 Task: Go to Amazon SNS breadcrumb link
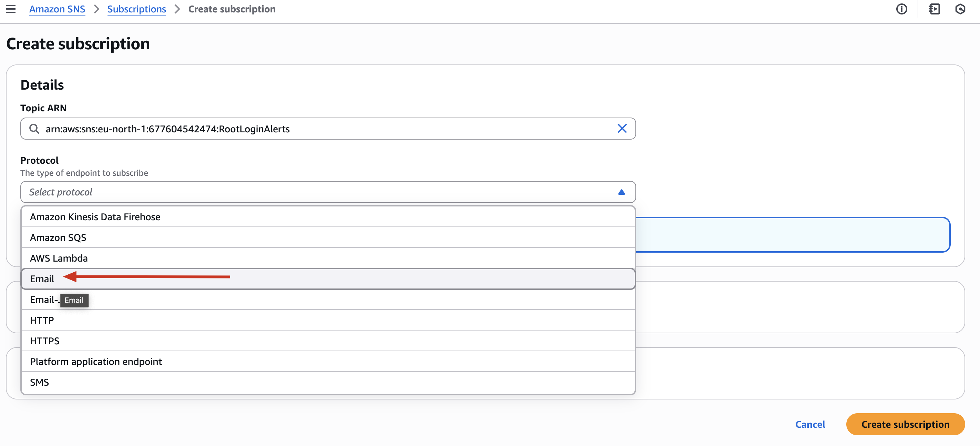57,9
